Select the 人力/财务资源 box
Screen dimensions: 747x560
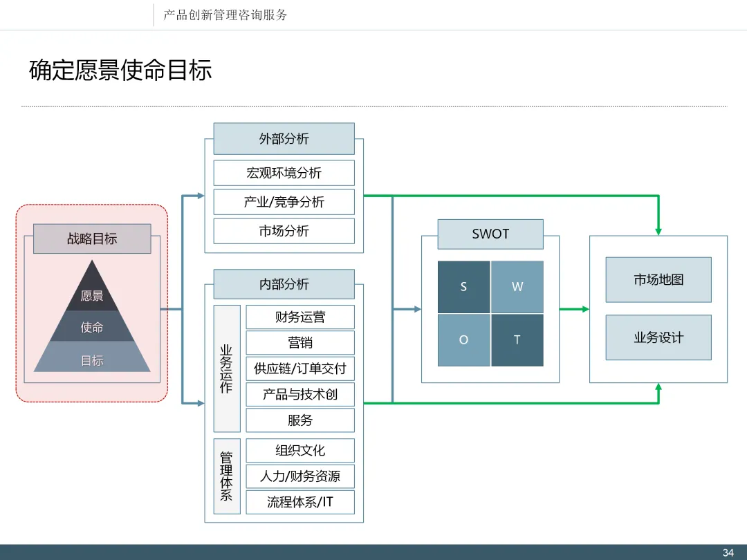click(x=300, y=476)
